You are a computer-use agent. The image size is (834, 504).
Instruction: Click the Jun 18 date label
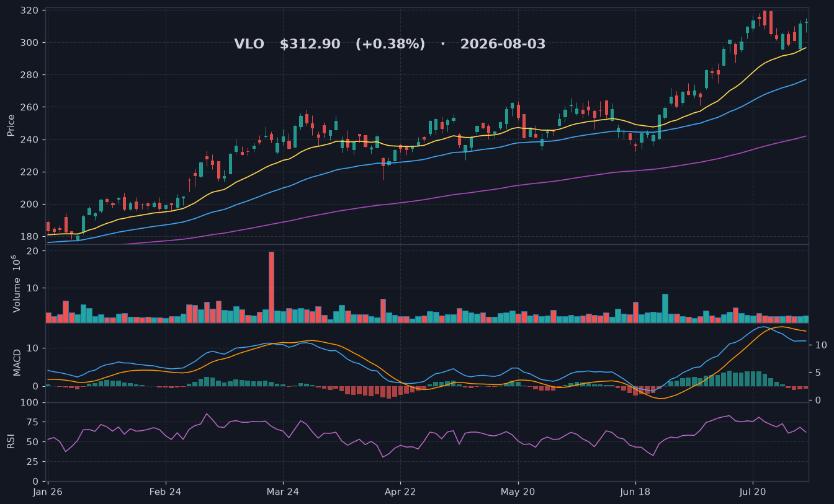(x=635, y=491)
